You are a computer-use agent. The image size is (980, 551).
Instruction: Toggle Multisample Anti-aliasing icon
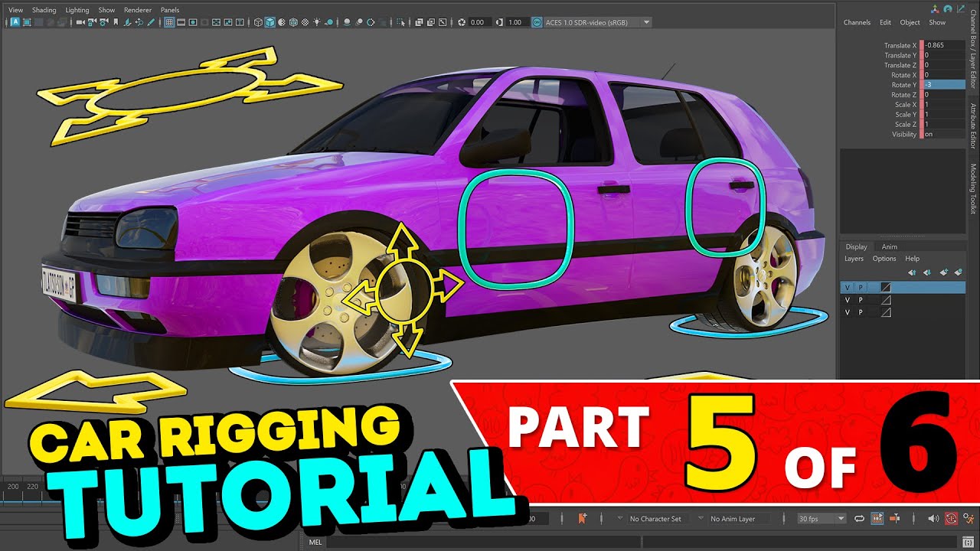click(x=371, y=22)
